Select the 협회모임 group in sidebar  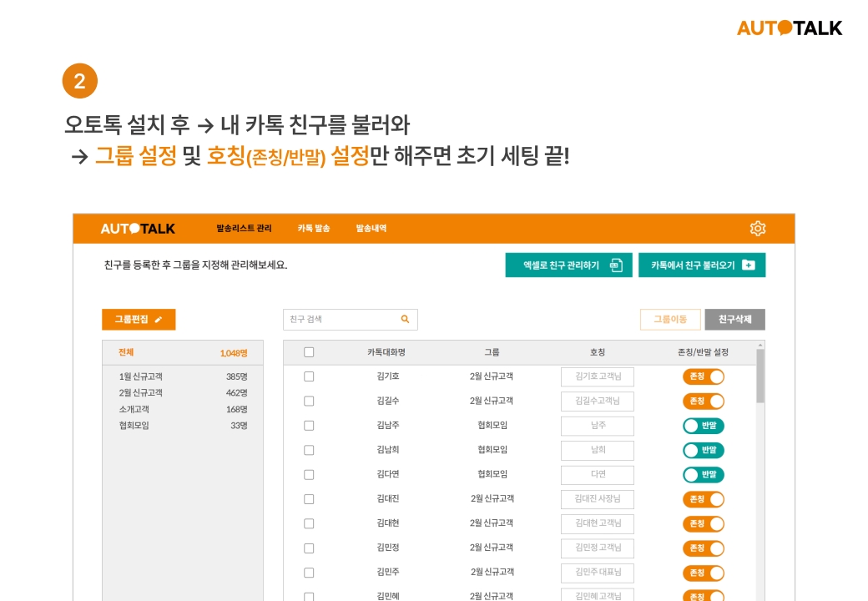point(183,426)
